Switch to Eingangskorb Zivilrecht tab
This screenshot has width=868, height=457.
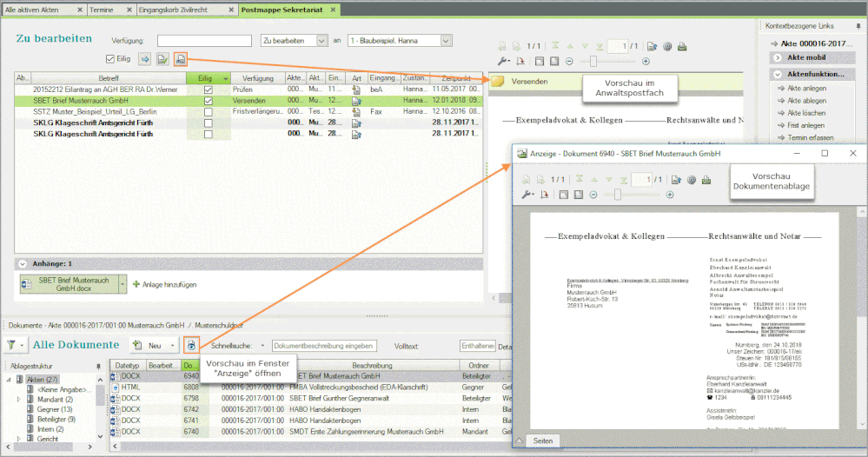click(186, 8)
